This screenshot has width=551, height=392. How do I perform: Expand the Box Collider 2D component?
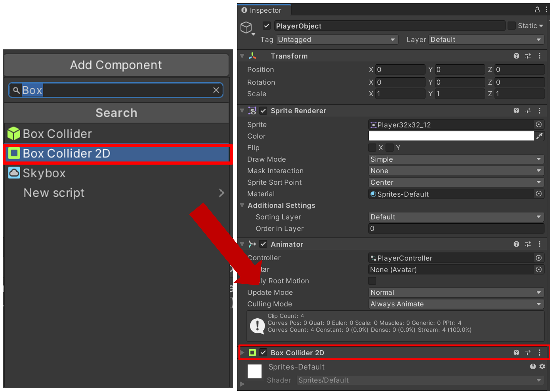point(242,353)
